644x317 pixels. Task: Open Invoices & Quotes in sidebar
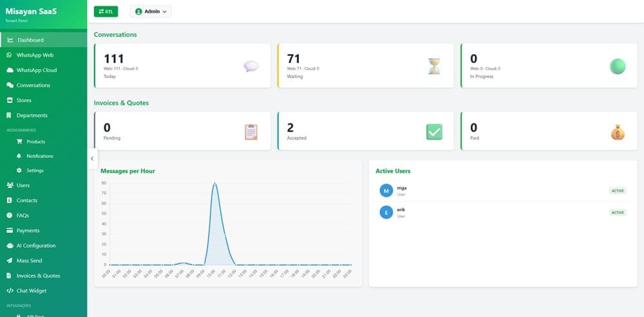point(38,276)
